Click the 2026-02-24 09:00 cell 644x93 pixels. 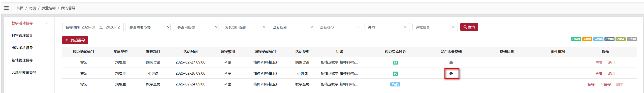[x=190, y=84]
